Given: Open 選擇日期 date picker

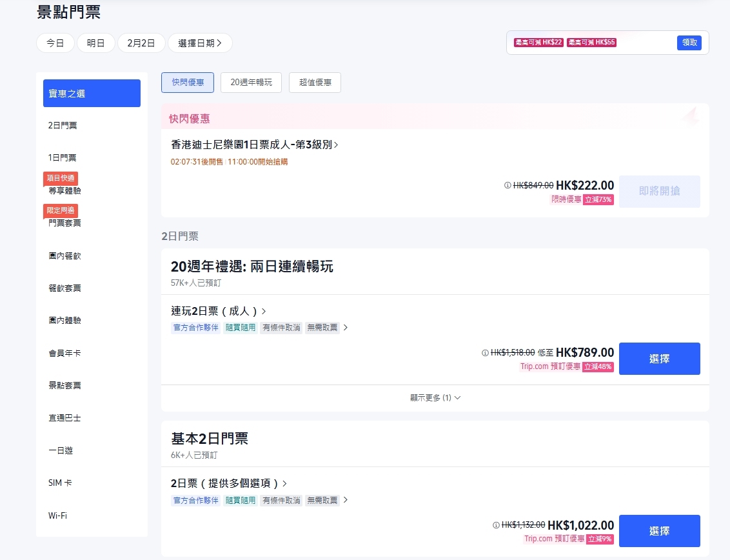Looking at the screenshot, I should tap(200, 43).
